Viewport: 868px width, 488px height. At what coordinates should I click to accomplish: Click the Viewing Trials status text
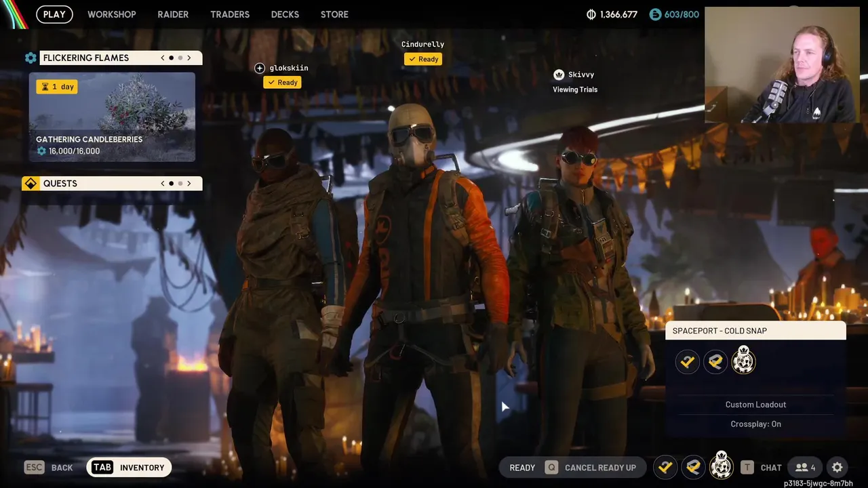tap(575, 89)
